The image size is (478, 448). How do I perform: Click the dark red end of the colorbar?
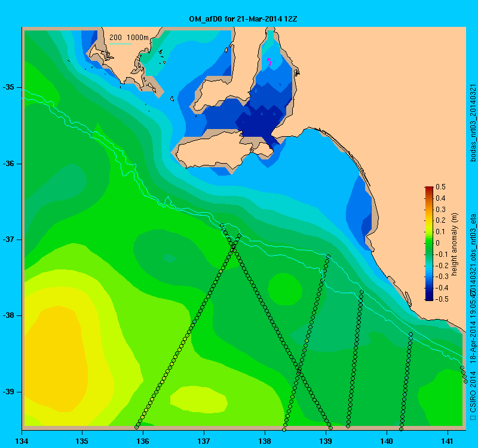pyautogui.click(x=429, y=189)
